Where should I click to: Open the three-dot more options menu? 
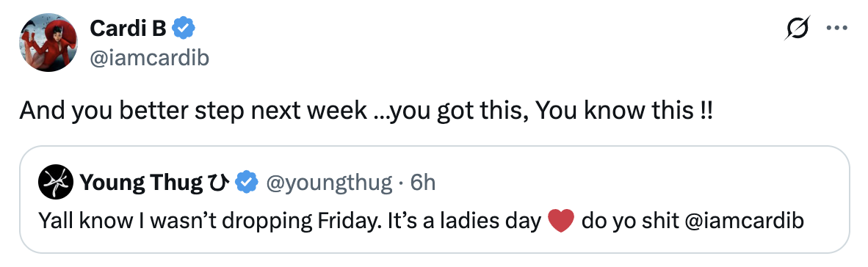tap(836, 28)
